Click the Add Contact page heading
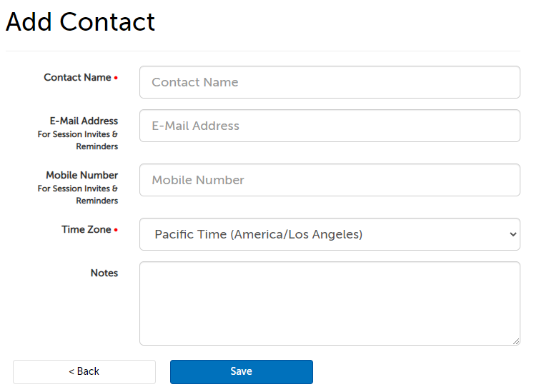The width and height of the screenshot is (534, 392). coord(80,22)
